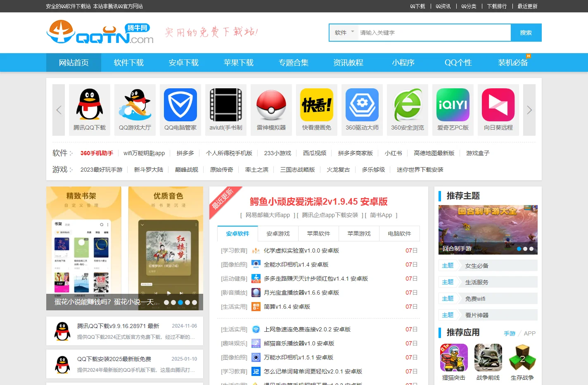Select the fifth banner slide dot
The width and height of the screenshot is (588, 385).
pos(194,302)
